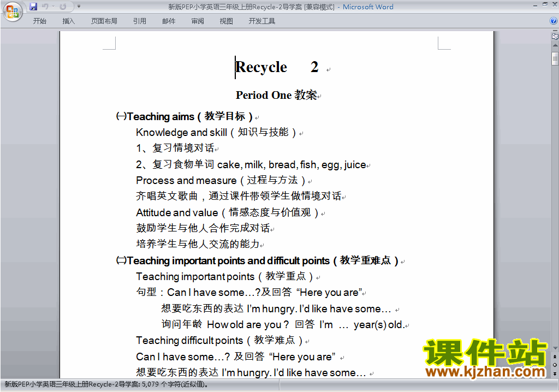Image resolution: width=559 pixels, height=392 pixels.
Task: Select the 审阅 ribbon tab
Action: (198, 21)
